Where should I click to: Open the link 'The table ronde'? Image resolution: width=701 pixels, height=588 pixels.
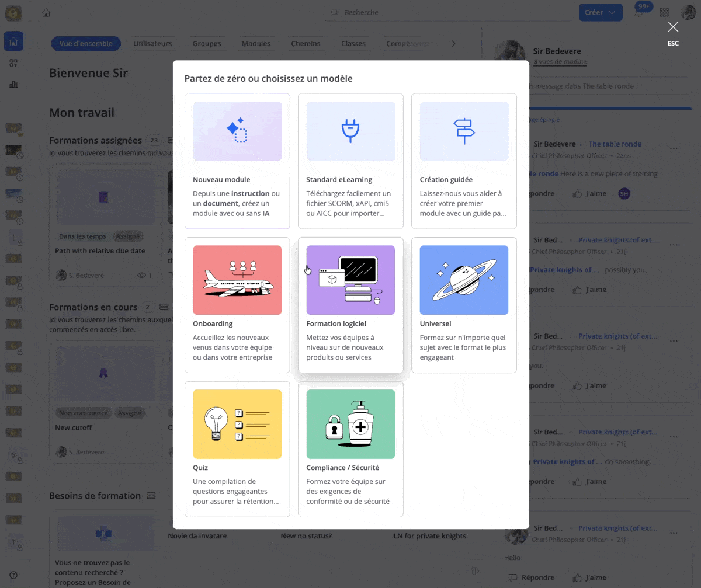(x=614, y=144)
